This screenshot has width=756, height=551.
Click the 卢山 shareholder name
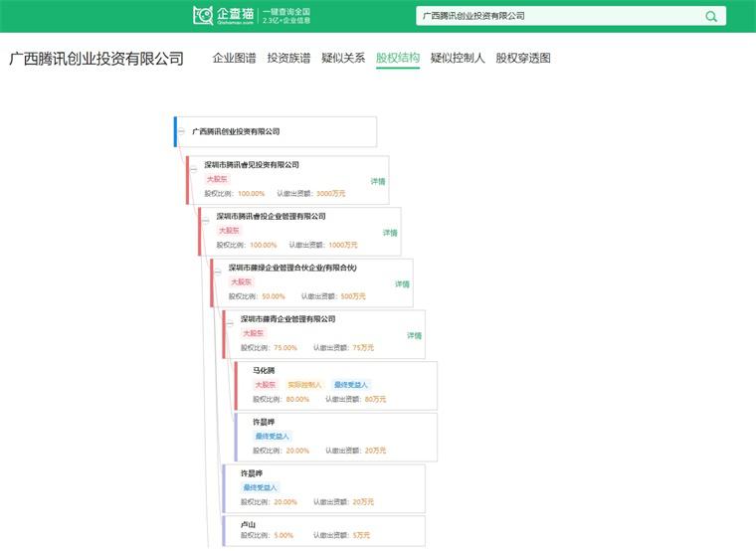click(248, 524)
